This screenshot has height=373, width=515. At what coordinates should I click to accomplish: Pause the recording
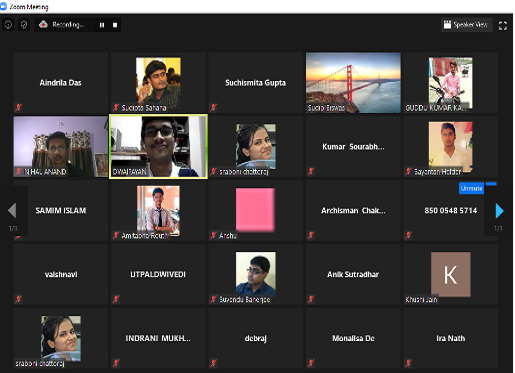click(x=102, y=25)
